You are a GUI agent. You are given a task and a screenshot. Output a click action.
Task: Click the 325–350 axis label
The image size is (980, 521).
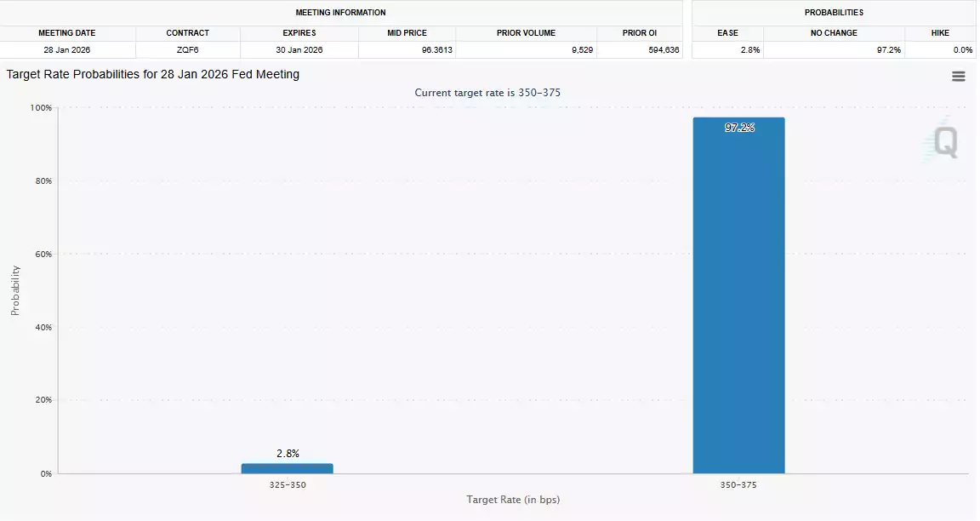(x=288, y=484)
